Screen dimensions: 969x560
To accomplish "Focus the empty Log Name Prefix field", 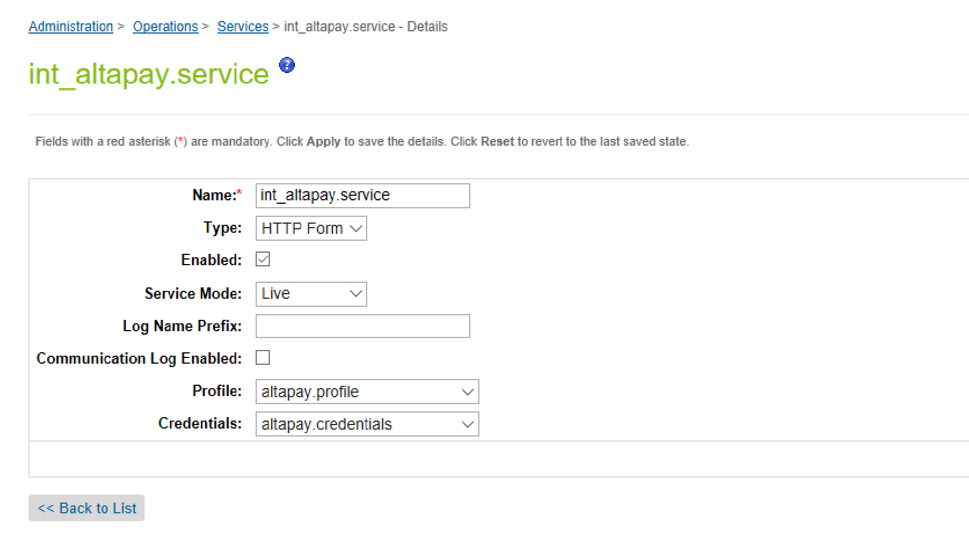I will [x=362, y=326].
